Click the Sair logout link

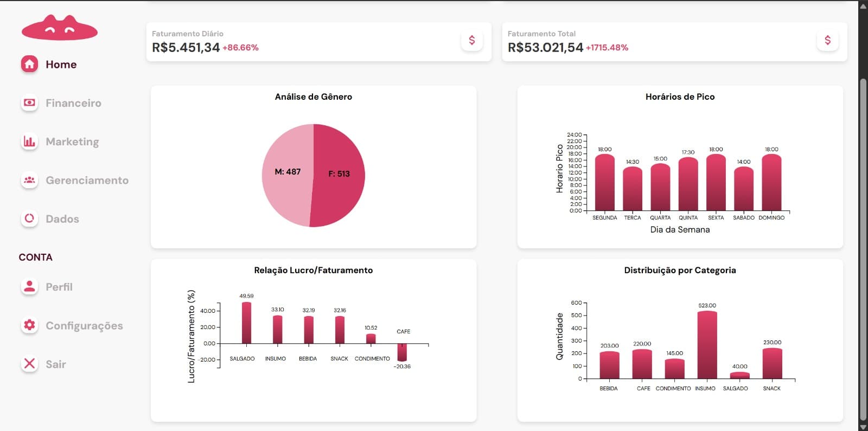tap(56, 364)
